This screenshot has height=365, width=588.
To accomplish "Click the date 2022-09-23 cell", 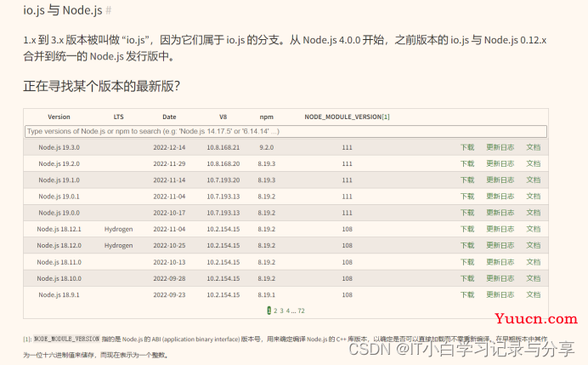I will tap(169, 294).
